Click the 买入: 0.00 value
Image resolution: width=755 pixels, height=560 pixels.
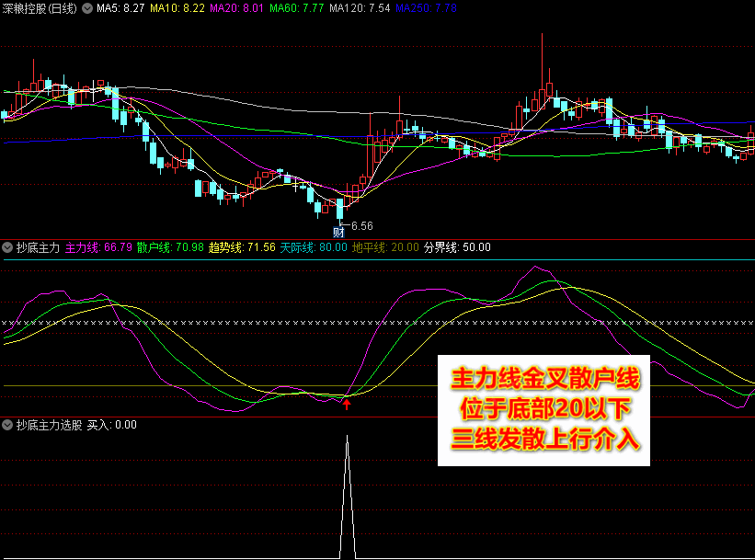pos(111,425)
